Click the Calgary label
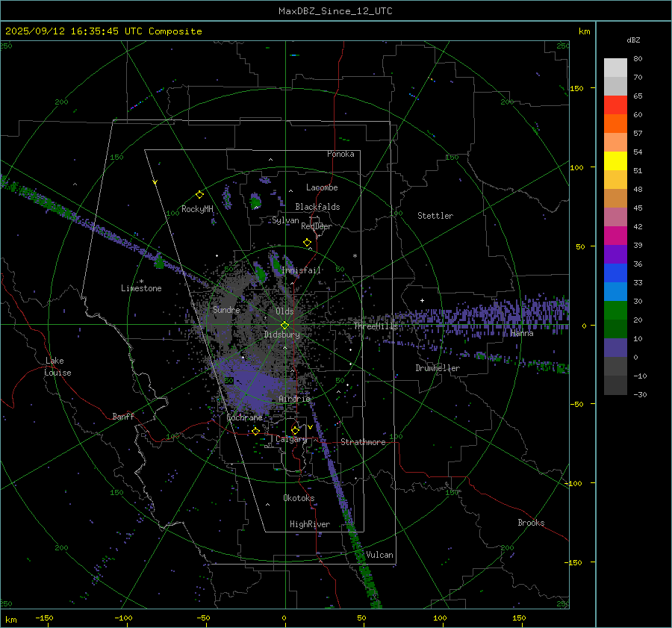Viewport: 672px width, 628px height. click(x=291, y=439)
